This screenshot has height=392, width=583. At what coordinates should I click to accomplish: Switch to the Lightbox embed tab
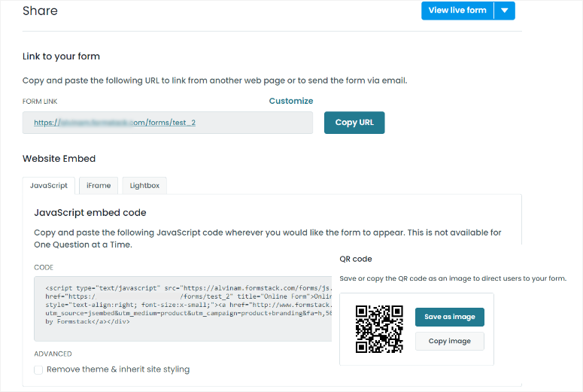click(144, 186)
